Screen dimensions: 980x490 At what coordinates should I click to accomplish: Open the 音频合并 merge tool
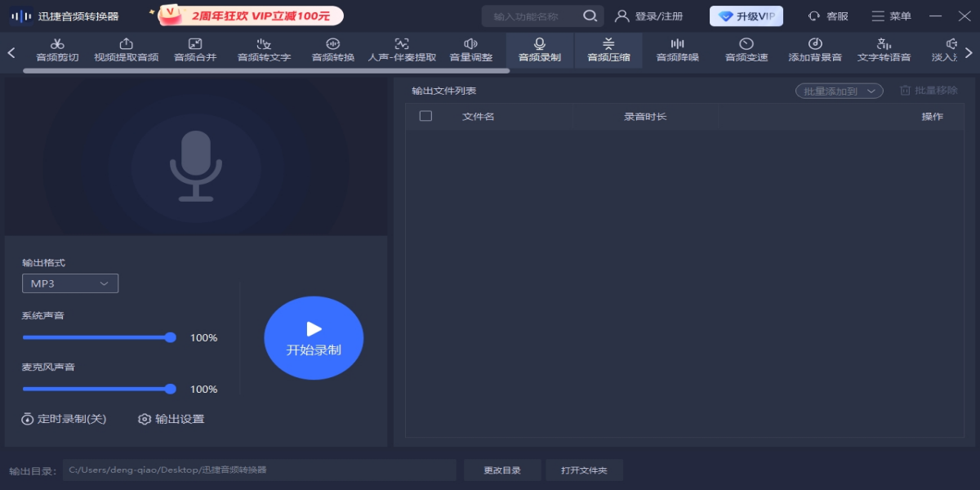pos(195,50)
